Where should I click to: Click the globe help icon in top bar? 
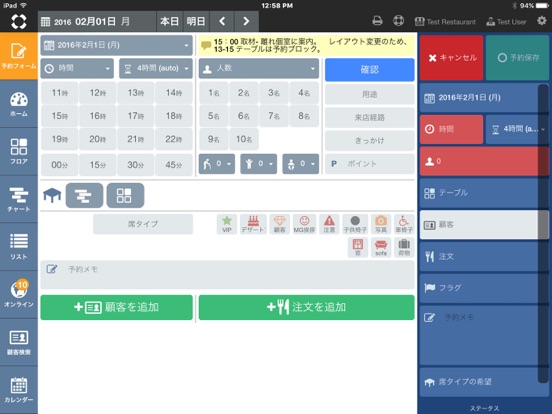coord(398,21)
